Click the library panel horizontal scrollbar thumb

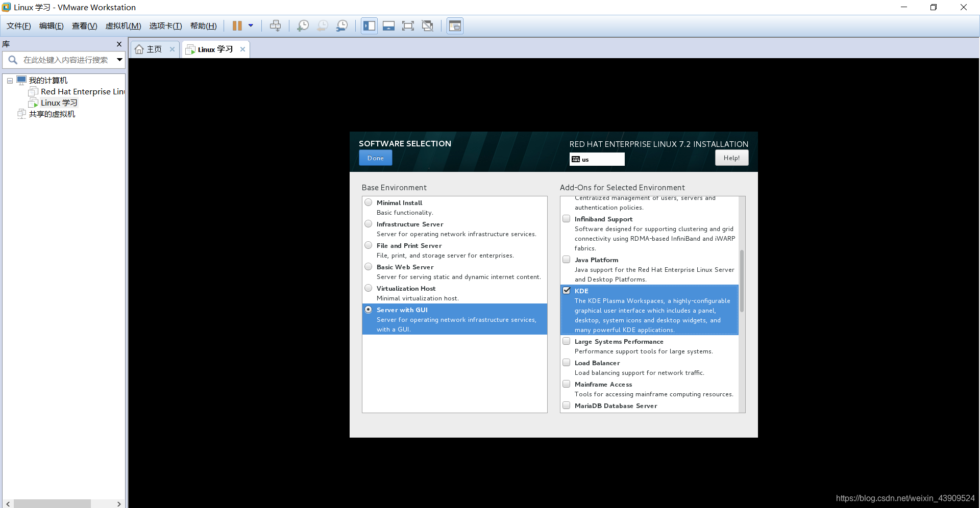pyautogui.click(x=52, y=503)
